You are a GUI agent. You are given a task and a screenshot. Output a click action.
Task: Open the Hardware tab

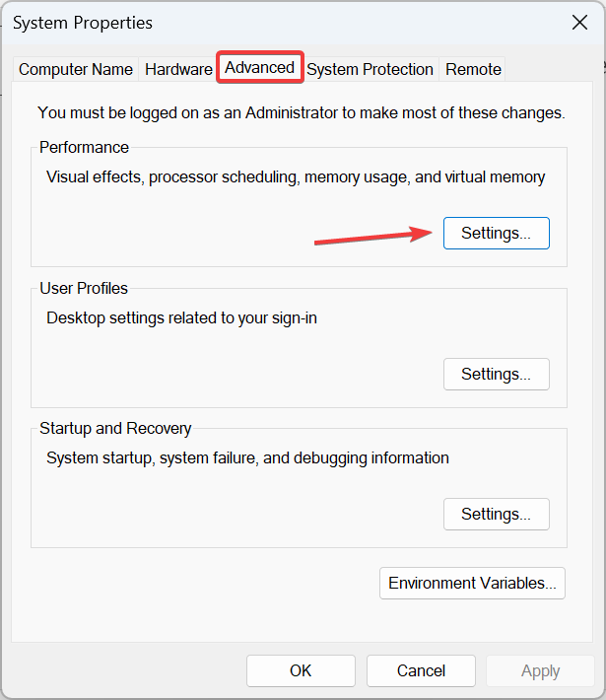pyautogui.click(x=178, y=69)
